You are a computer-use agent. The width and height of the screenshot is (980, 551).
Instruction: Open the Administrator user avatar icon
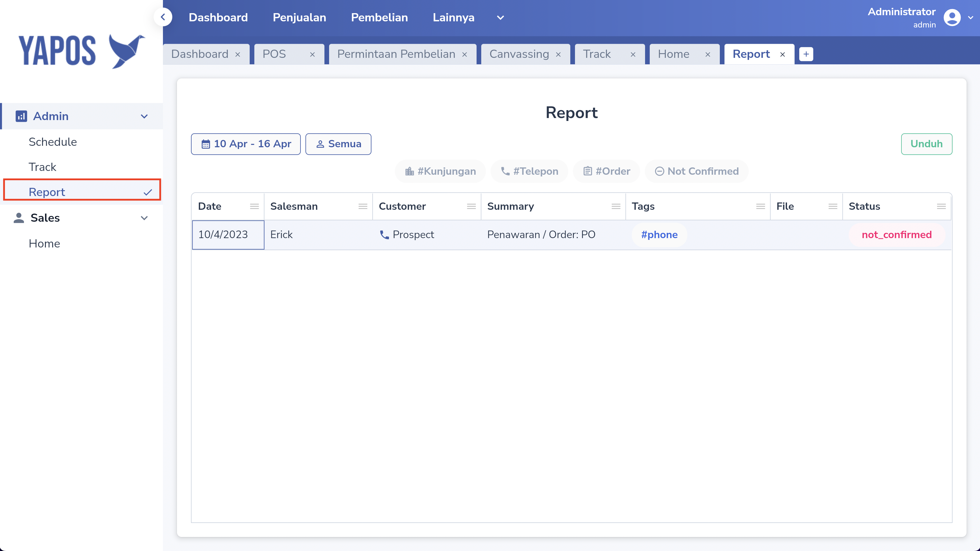point(952,18)
